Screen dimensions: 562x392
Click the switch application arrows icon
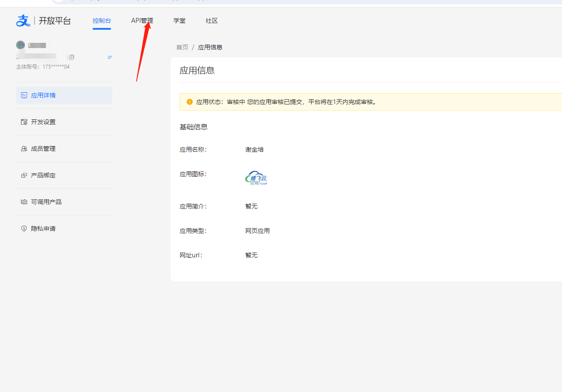[110, 57]
